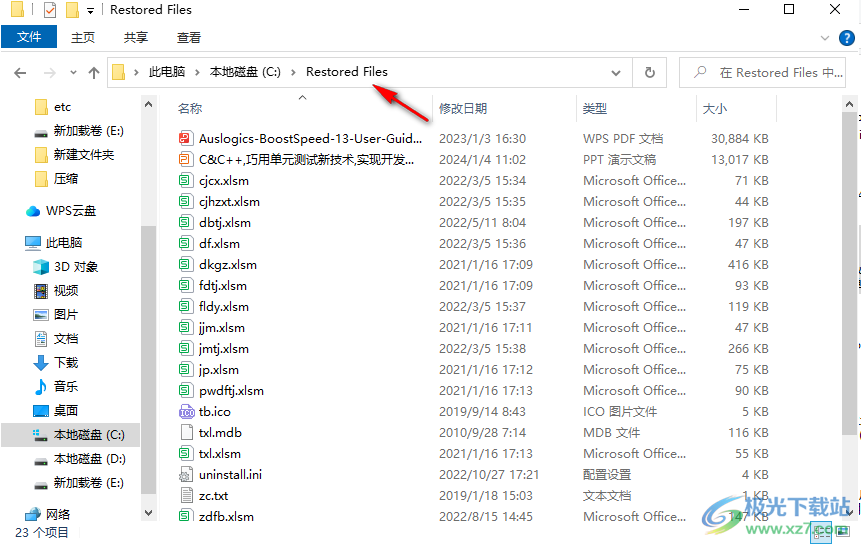The width and height of the screenshot is (861, 545).
Task: Click the Up one level arrow
Action: pos(94,73)
